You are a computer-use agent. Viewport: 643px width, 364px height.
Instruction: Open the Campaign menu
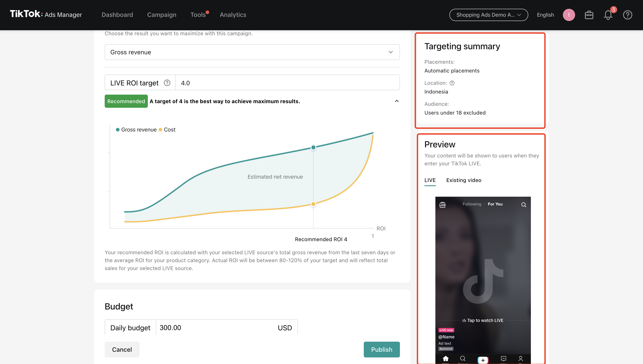pos(162,15)
